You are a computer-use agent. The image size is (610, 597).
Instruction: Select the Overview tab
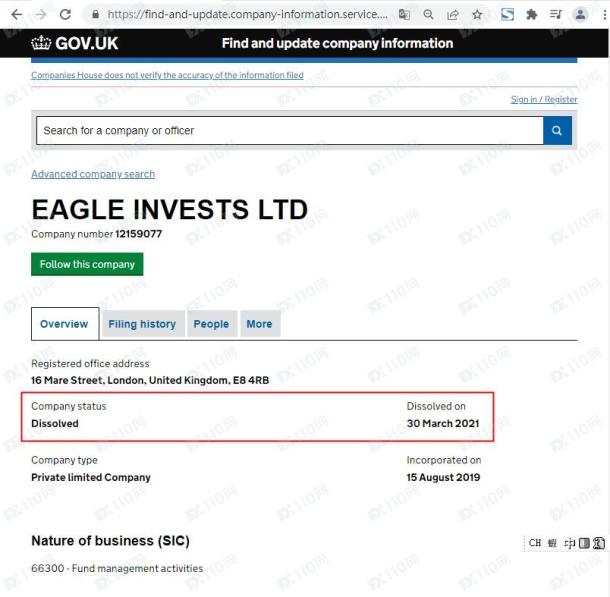coord(65,324)
